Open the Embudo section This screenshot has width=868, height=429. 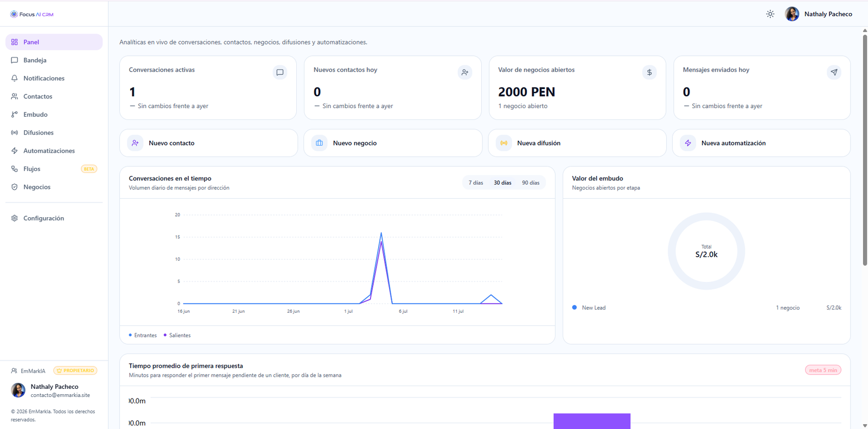(54, 115)
